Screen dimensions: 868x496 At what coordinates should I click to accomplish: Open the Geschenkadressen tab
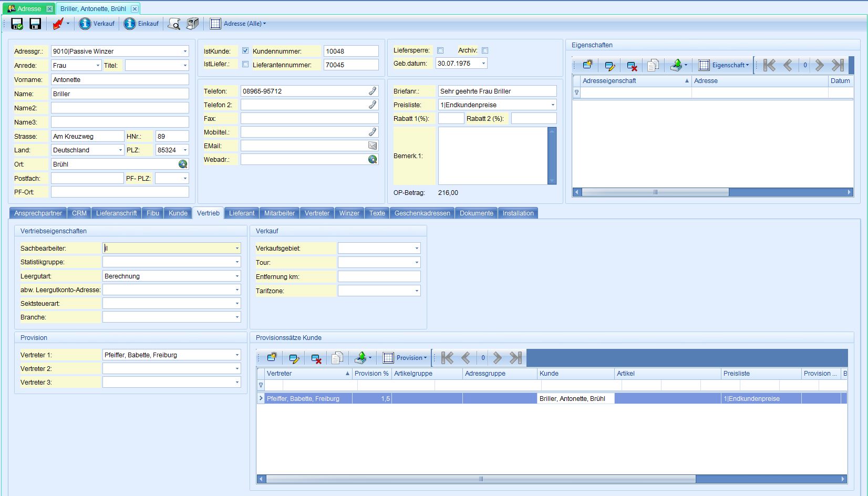(422, 213)
